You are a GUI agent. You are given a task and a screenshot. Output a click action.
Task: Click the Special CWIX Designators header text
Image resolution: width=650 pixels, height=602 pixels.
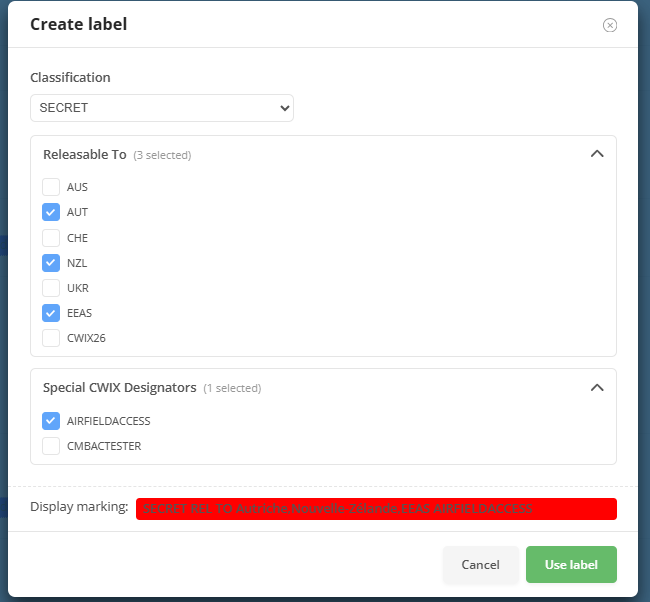tap(119, 388)
